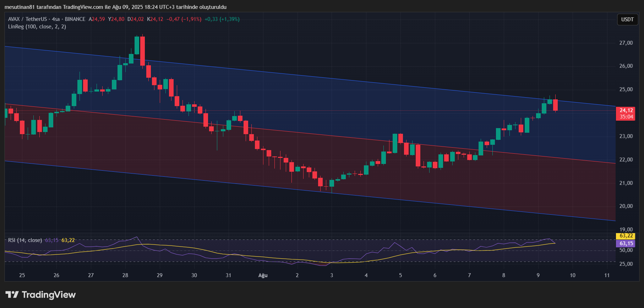644x308 pixels.
Task: Click the 19,00 price axis label
Action: coord(626,230)
